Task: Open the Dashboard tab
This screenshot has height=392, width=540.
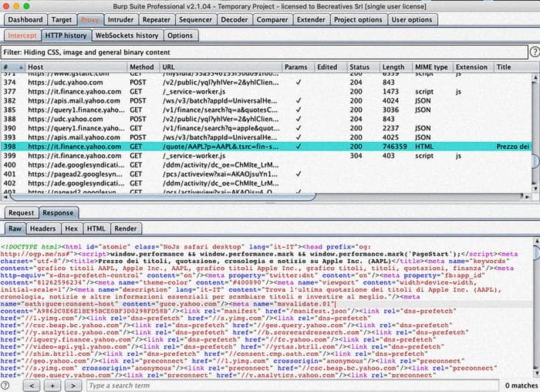Action: point(25,19)
